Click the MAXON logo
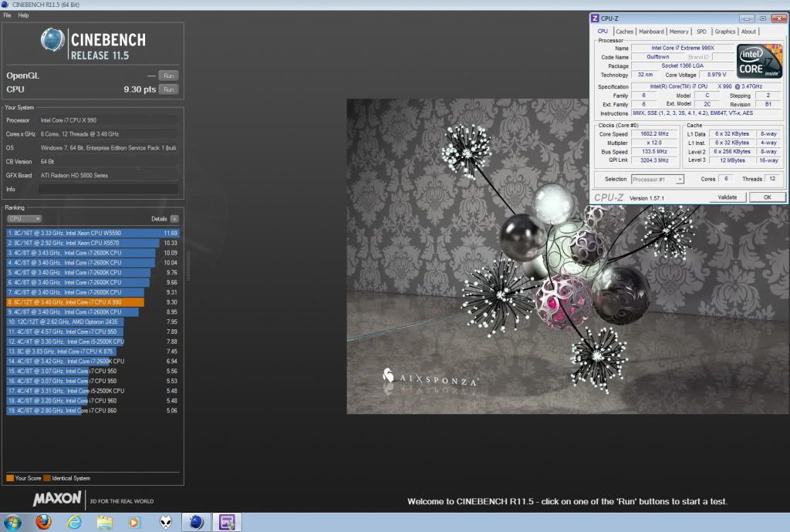 [x=57, y=499]
